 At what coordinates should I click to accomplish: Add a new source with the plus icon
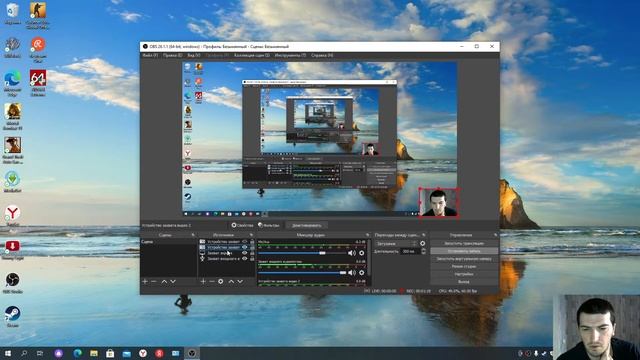(x=203, y=282)
